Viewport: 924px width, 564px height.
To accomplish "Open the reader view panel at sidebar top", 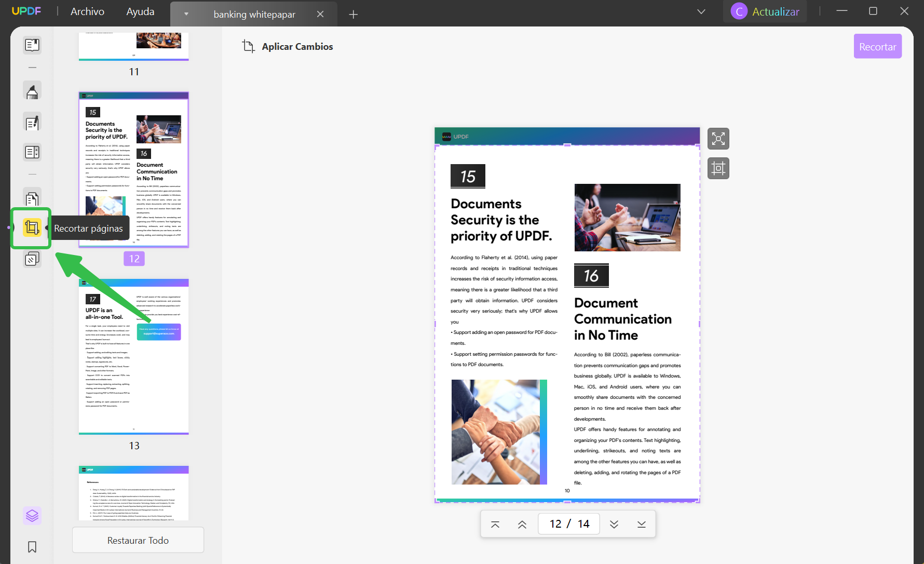I will [x=32, y=45].
